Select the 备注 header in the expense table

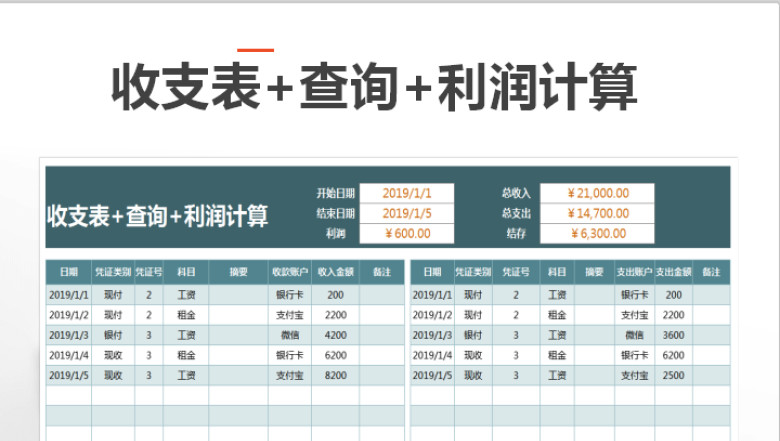point(711,272)
